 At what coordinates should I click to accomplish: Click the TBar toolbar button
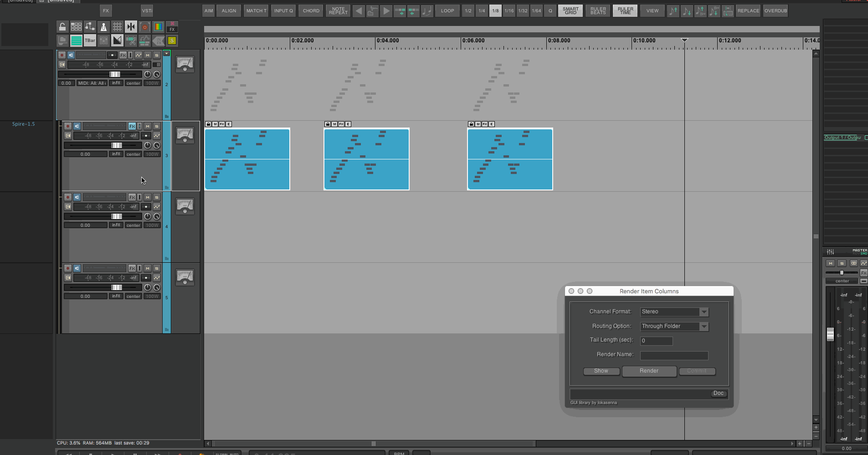(x=90, y=41)
